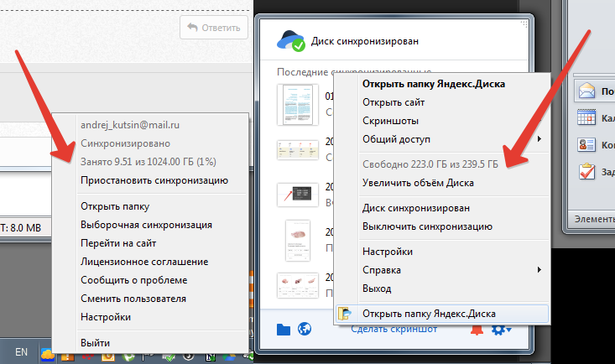The width and height of the screenshot is (615, 364).
Task: Click the red bell notification icon
Action: click(477, 330)
